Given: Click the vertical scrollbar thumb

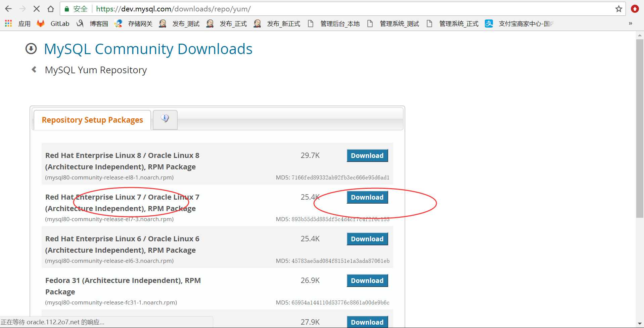Looking at the screenshot, I should 640,128.
